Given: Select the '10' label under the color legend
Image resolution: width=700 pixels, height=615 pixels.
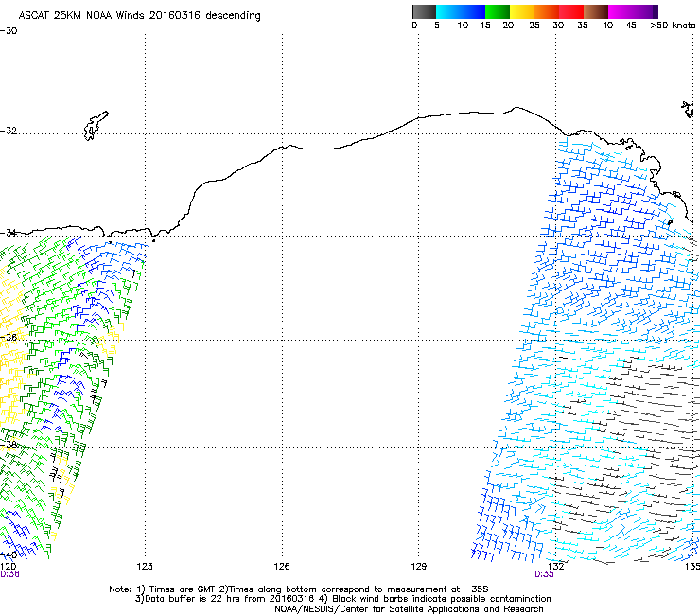Looking at the screenshot, I should click(x=463, y=26).
